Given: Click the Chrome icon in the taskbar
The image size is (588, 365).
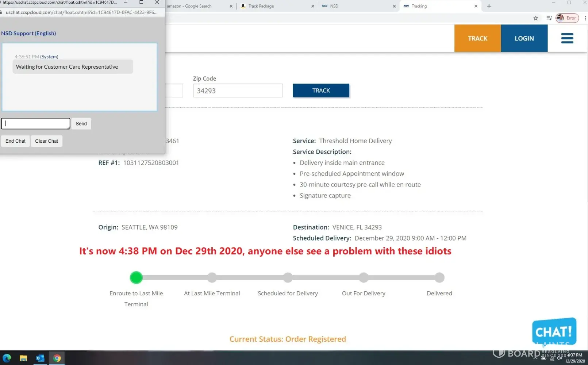Looking at the screenshot, I should [57, 358].
